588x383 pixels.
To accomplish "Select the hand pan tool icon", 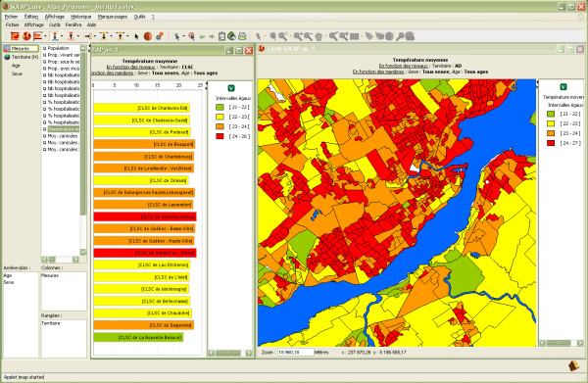I will (x=318, y=36).
